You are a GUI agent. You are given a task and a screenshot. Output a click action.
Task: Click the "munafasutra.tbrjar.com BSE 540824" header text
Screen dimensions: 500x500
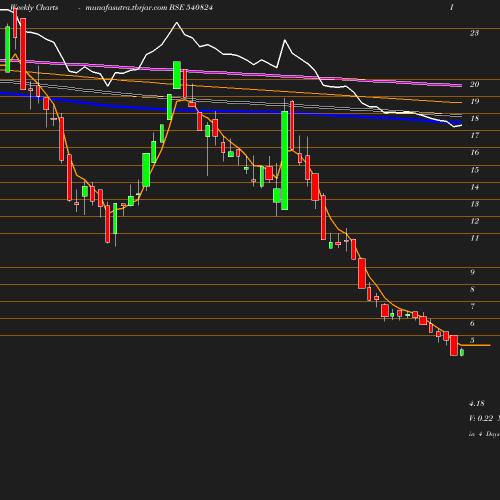[149, 7]
